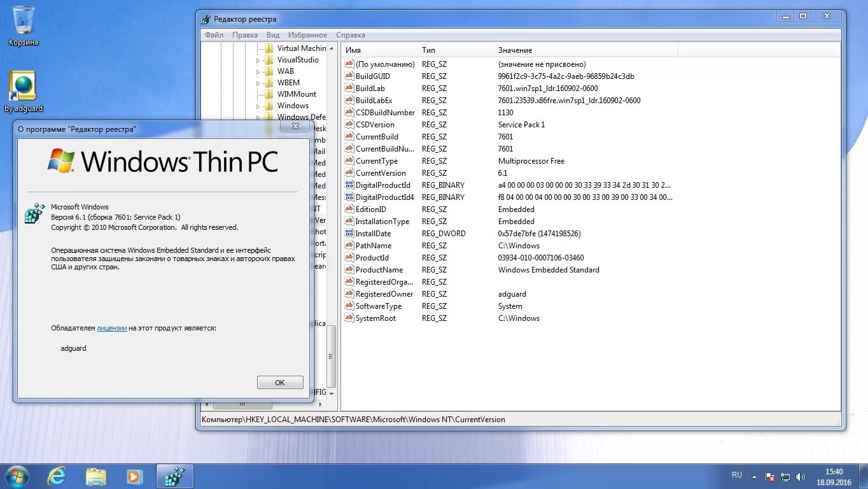Click the string icon of SystemRoot
The width and height of the screenshot is (868, 489).
349,318
